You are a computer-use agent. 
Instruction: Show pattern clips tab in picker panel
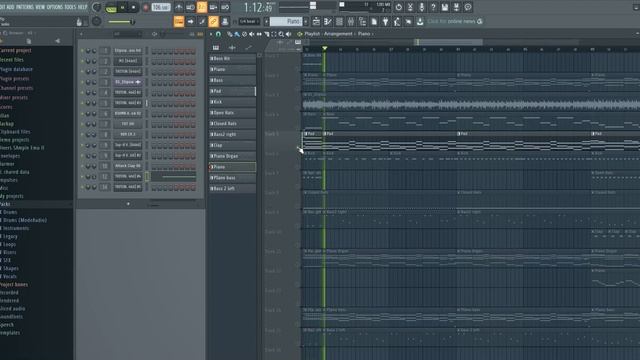pos(216,48)
